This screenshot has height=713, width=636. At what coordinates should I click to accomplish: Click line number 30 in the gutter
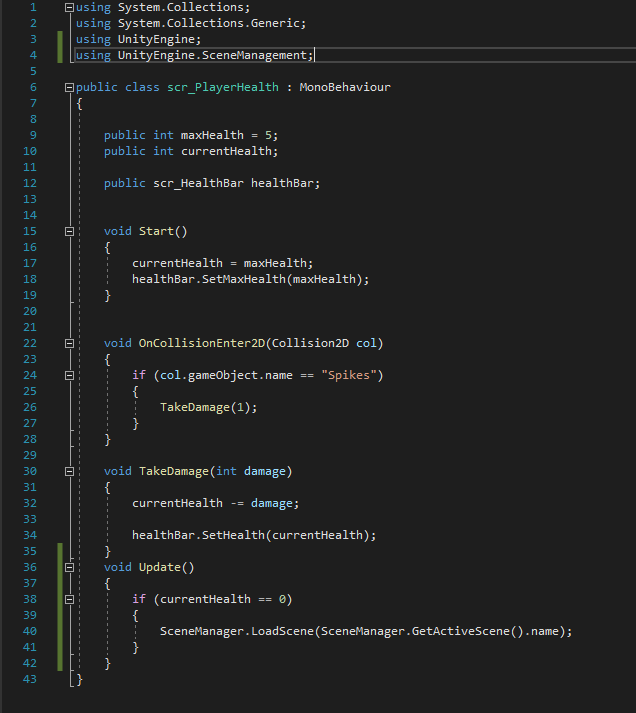(x=30, y=472)
